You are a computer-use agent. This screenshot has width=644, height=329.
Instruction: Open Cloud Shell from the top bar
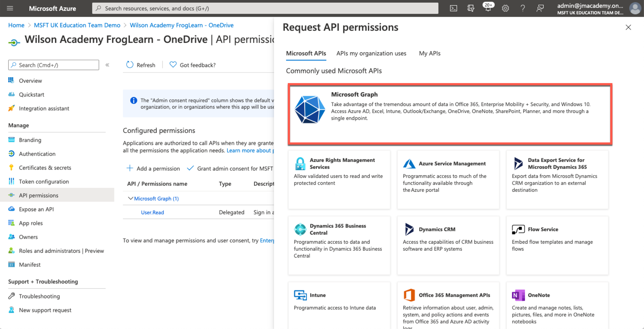pos(453,8)
